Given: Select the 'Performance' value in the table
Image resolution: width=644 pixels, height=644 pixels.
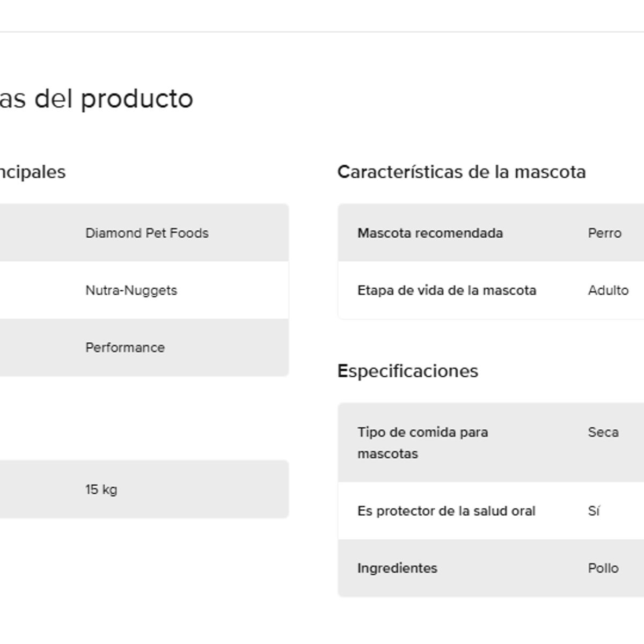Looking at the screenshot, I should click(125, 348).
